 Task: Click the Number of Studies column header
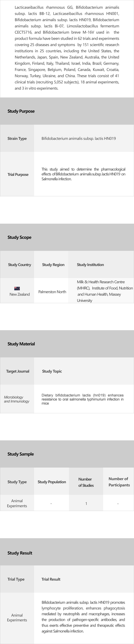coord(86,482)
